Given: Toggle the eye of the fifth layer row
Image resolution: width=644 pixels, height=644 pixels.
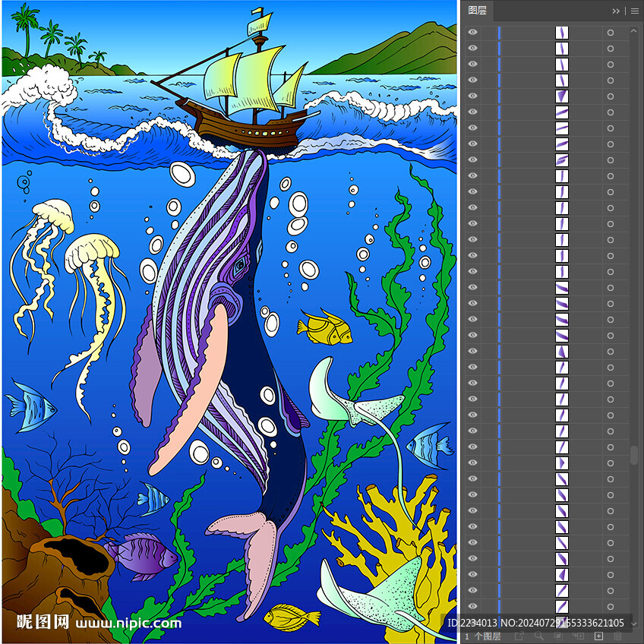Looking at the screenshot, I should click(x=472, y=96).
